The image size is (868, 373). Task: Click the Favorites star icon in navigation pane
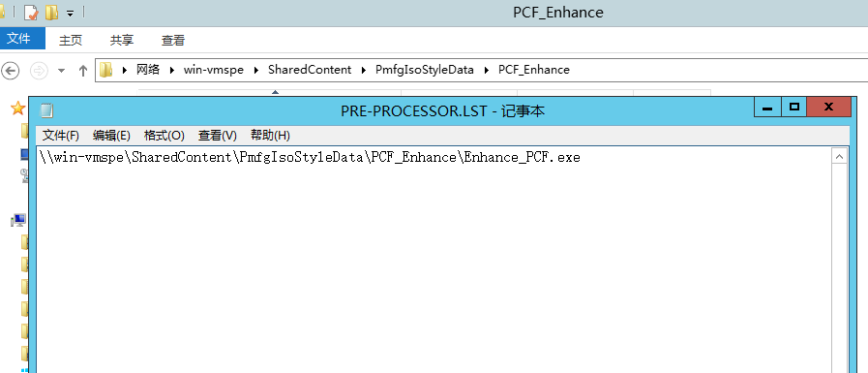[17, 109]
